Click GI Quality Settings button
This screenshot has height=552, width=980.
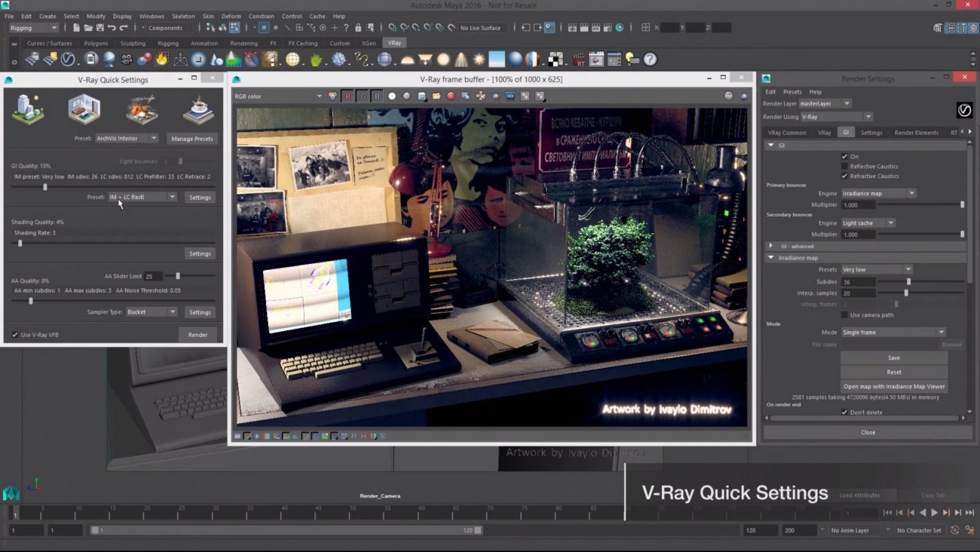(200, 198)
